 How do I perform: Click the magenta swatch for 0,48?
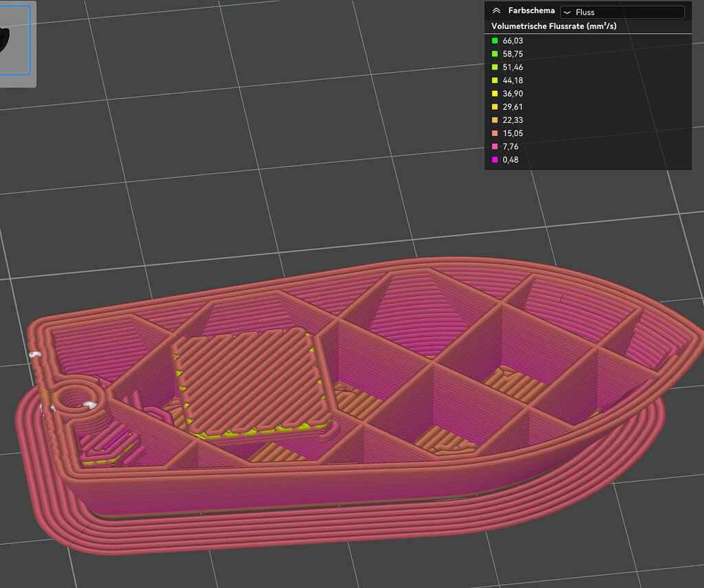495,159
